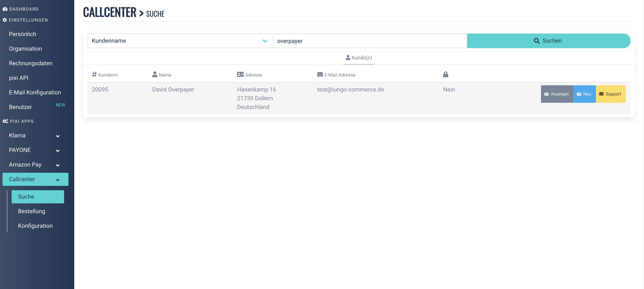Viewport: 644px width, 289px height.
Task: Open the Bestellung submenu item
Action: (31, 211)
